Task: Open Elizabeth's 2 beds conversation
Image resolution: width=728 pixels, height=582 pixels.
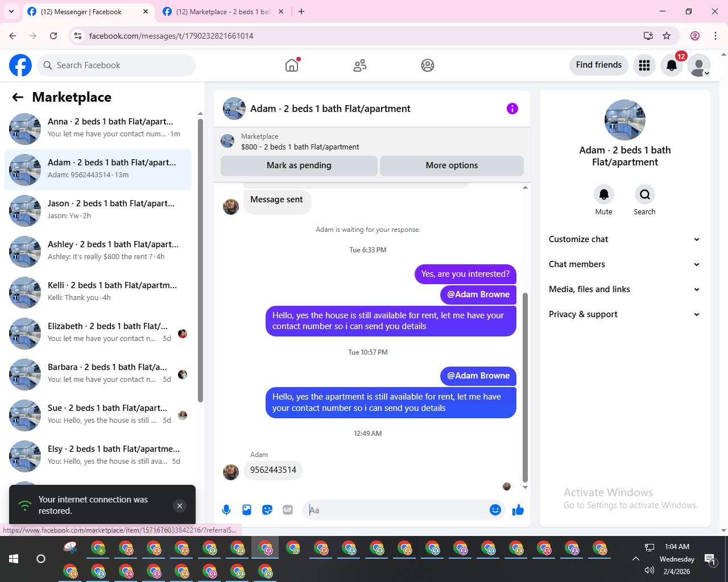Action: pyautogui.click(x=98, y=334)
